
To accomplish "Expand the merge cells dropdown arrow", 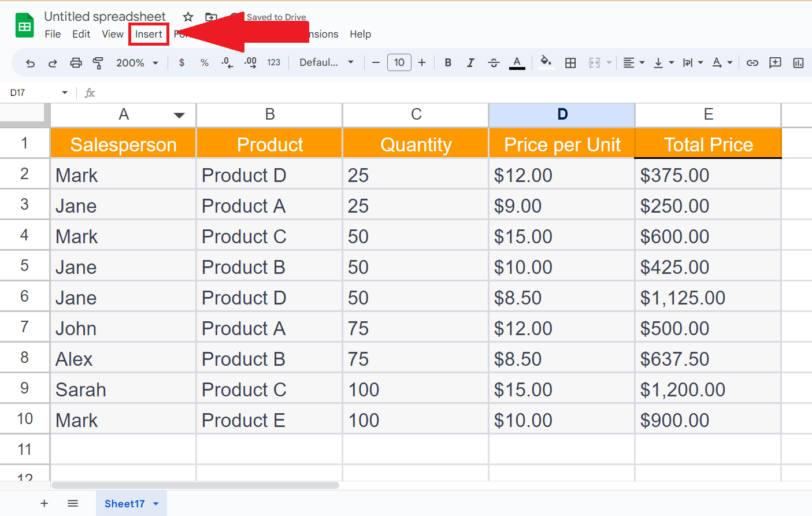I will coord(609,63).
